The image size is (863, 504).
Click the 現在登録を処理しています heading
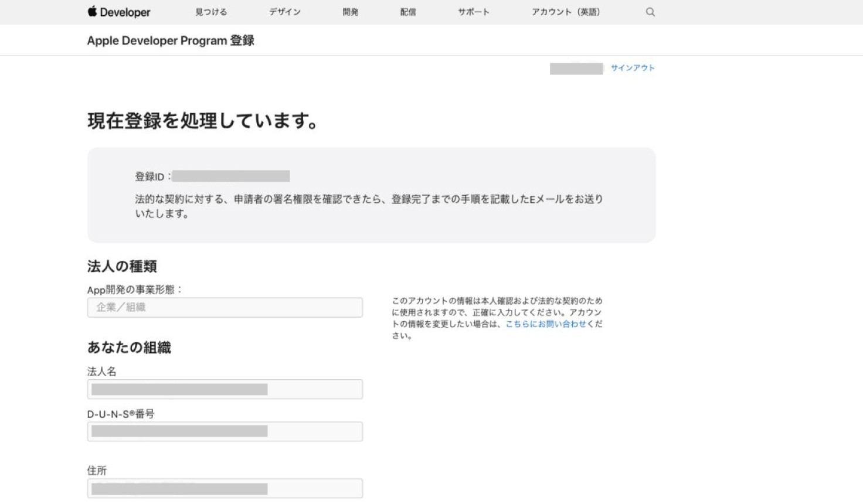[203, 121]
